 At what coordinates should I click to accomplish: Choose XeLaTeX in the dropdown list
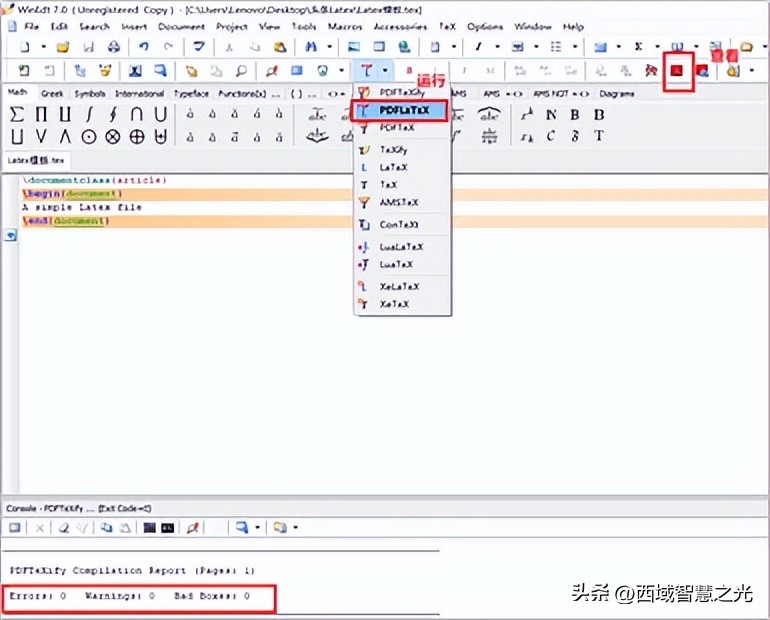(x=399, y=285)
